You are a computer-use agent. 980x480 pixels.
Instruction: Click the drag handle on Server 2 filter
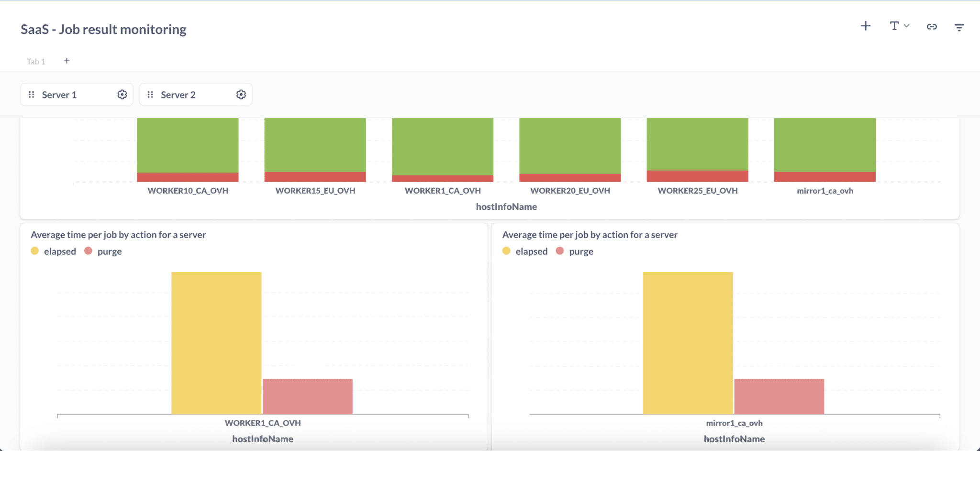(151, 94)
